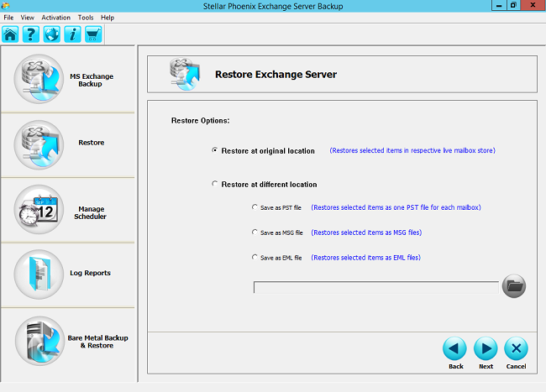Choose Save as MSG file option
The width and height of the screenshot is (546, 392).
click(255, 232)
